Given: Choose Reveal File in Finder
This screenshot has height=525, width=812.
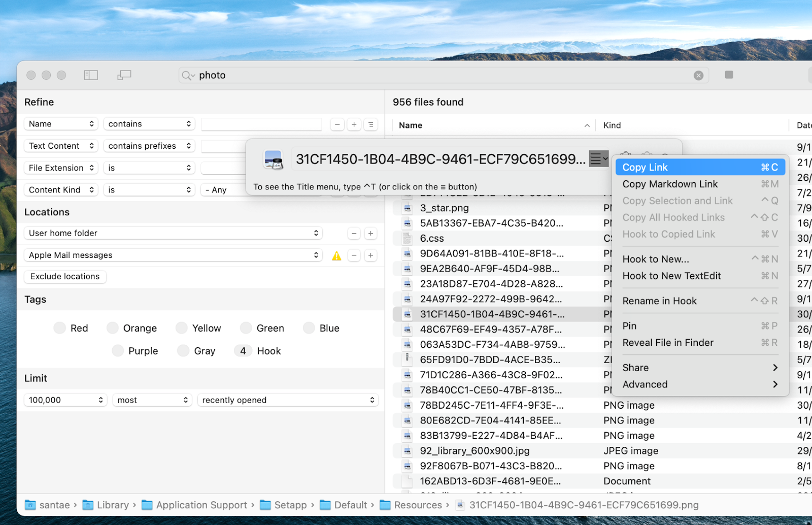Looking at the screenshot, I should pyautogui.click(x=700, y=343).
